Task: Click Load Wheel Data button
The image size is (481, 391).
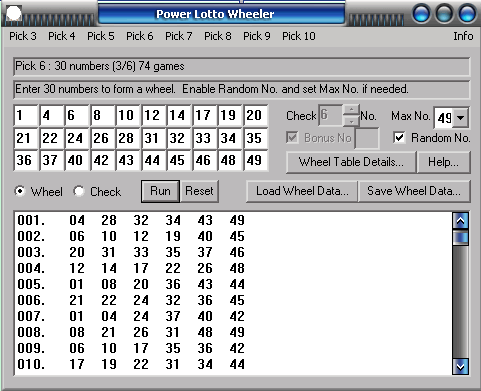Action: click(x=302, y=191)
